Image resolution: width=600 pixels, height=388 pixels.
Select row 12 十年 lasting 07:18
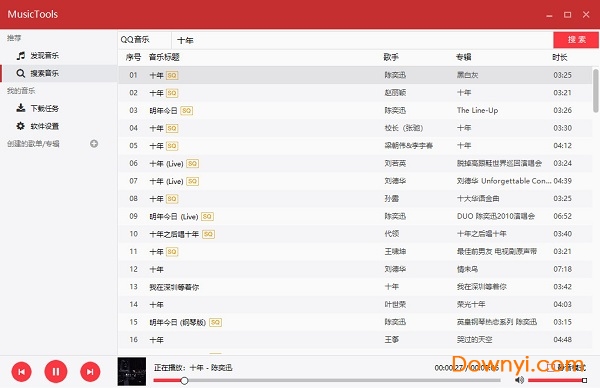[x=355, y=269]
